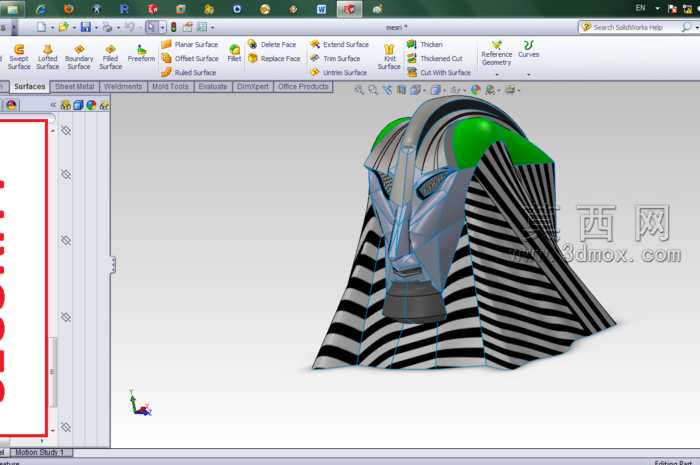Open the Apply Scene icon

(x=490, y=90)
